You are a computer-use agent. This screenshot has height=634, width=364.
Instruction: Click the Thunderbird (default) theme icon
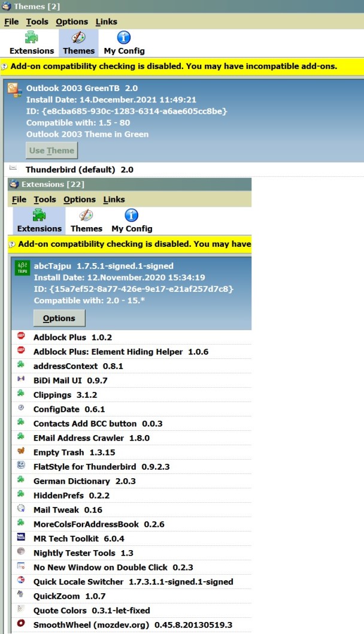13,167
